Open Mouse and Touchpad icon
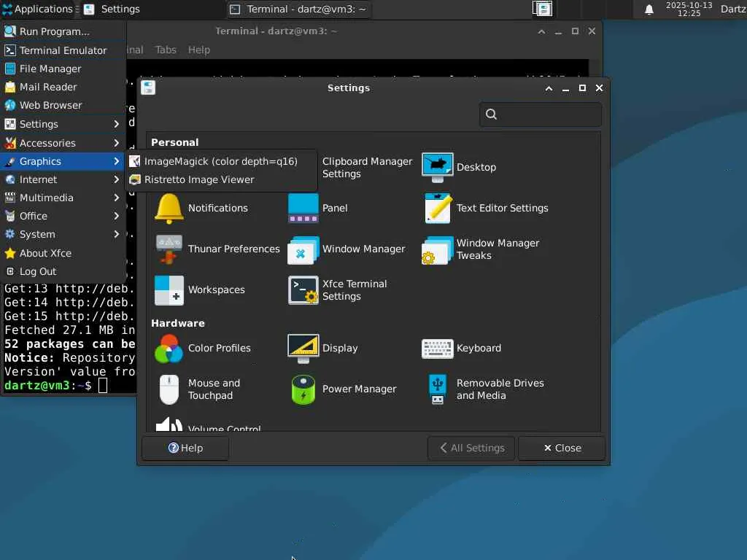Screen dimensions: 747x560 [169, 389]
